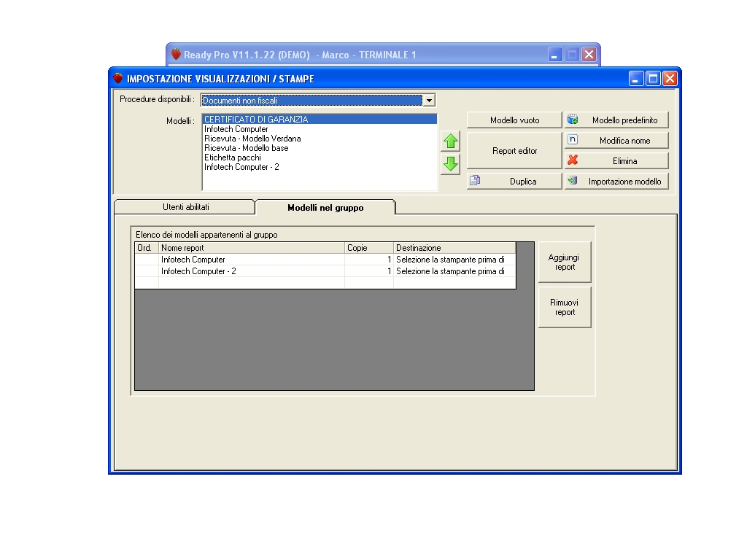747x560 pixels.
Task: Select Etichetta pacchi model
Action: click(320, 157)
